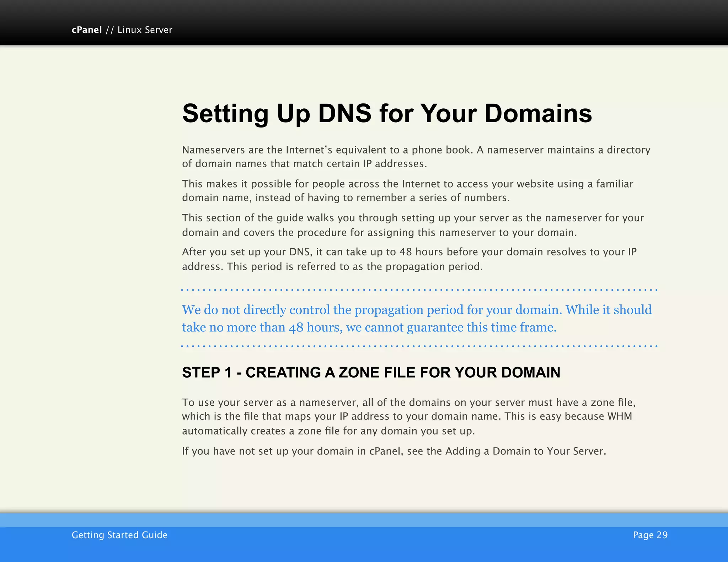Click heading 'STEP 1 - CREATING A ZONE FILE'

pyautogui.click(x=371, y=372)
